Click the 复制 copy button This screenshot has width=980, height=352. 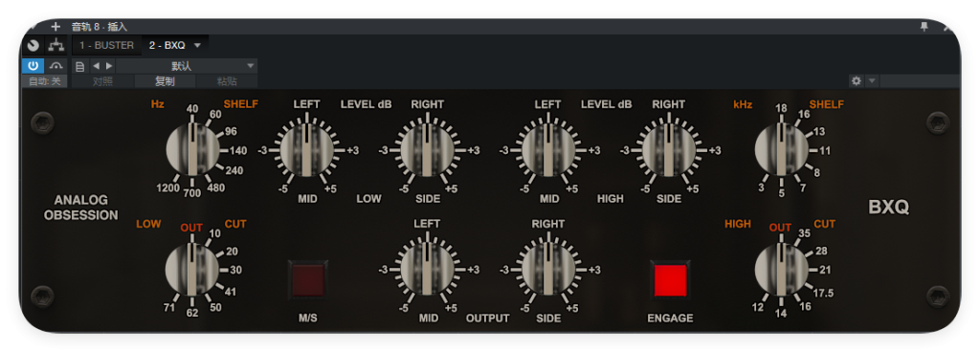pyautogui.click(x=165, y=81)
